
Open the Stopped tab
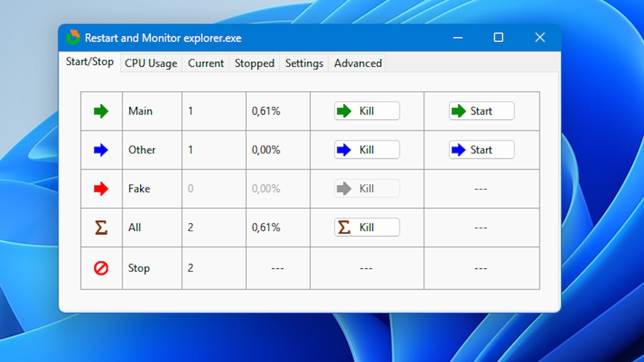click(254, 63)
